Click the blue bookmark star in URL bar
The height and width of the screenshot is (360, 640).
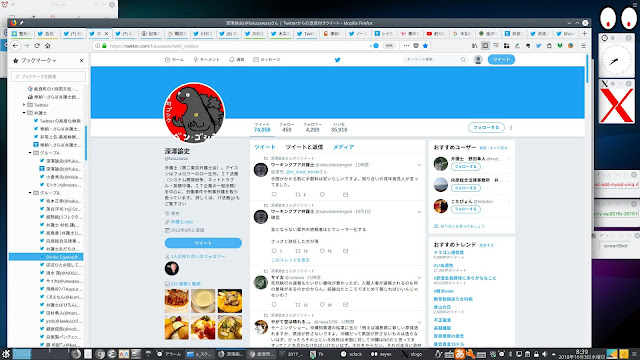click(425, 46)
